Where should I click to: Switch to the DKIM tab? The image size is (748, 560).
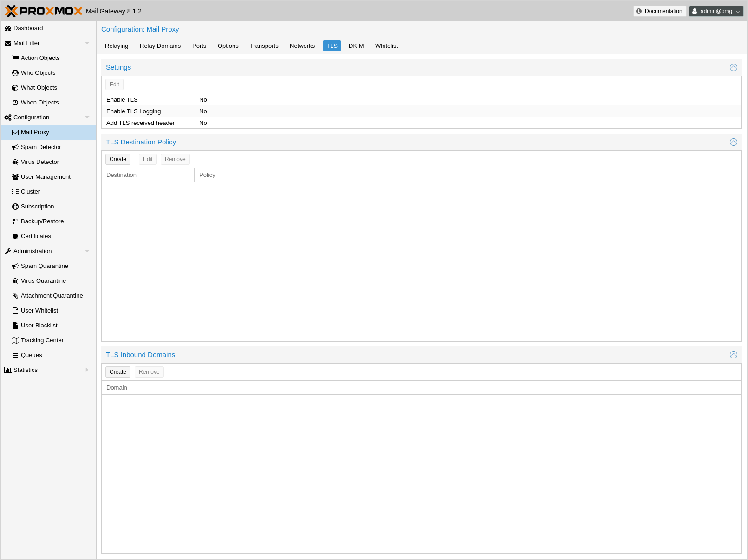[x=356, y=46]
